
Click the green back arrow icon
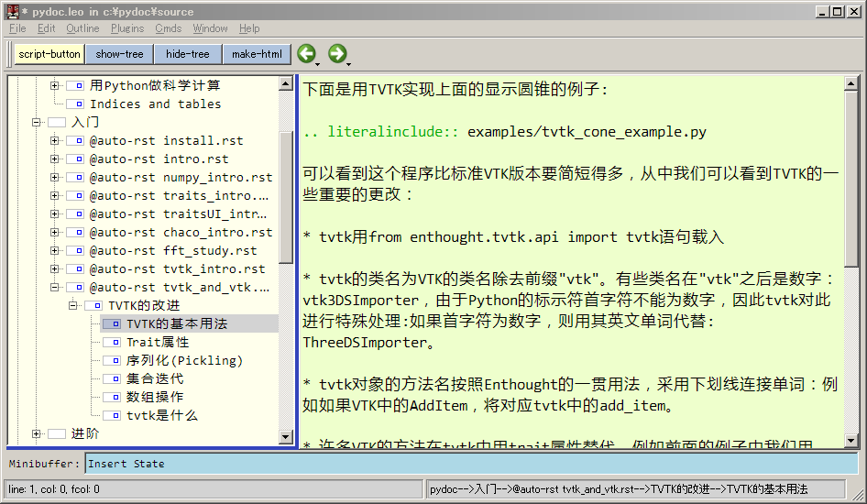(x=306, y=53)
